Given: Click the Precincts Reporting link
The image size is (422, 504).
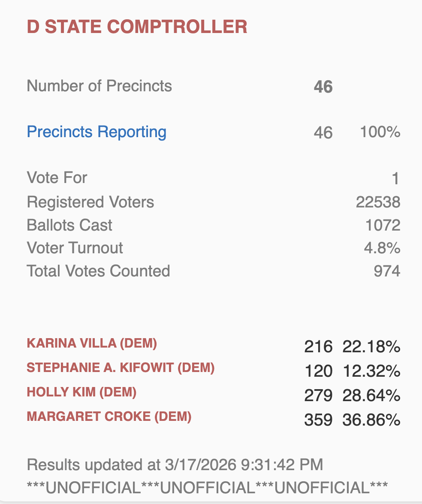Looking at the screenshot, I should click(96, 132).
